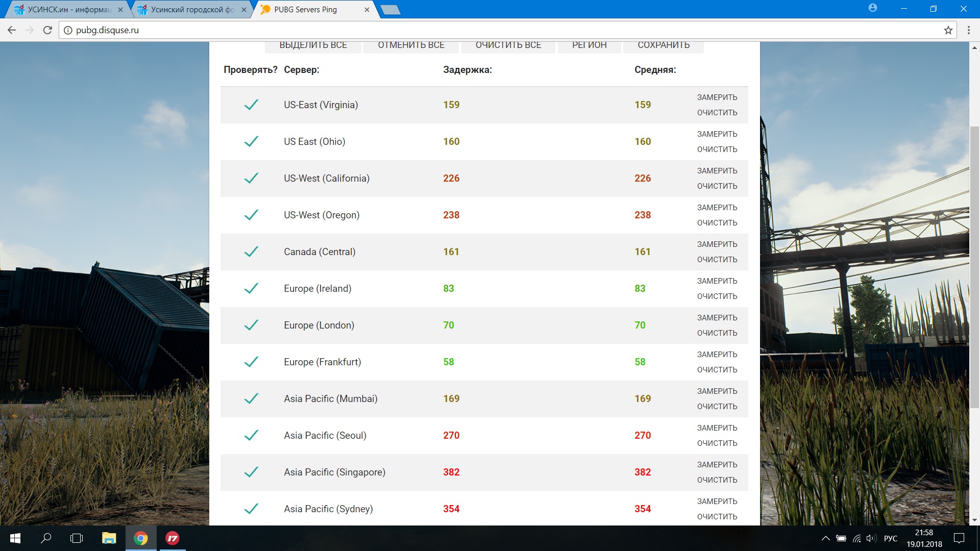This screenshot has width=980, height=551.
Task: Click ОЧИСТИТЬ for Canada (Central)
Action: click(x=717, y=260)
